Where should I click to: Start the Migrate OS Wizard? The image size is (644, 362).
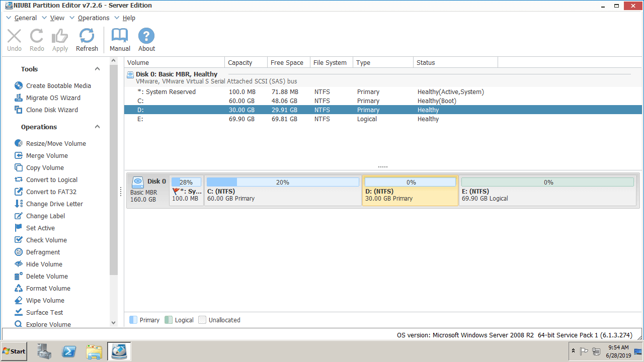53,98
